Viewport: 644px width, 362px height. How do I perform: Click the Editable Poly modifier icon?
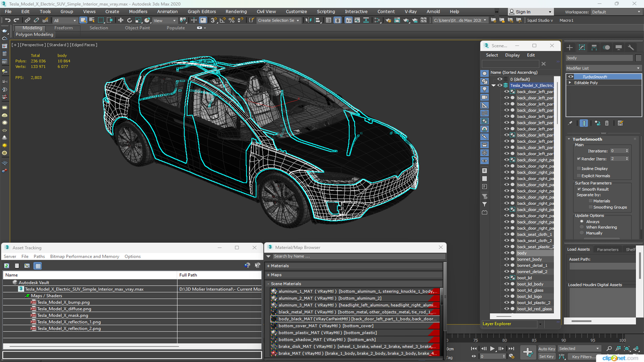click(x=571, y=83)
